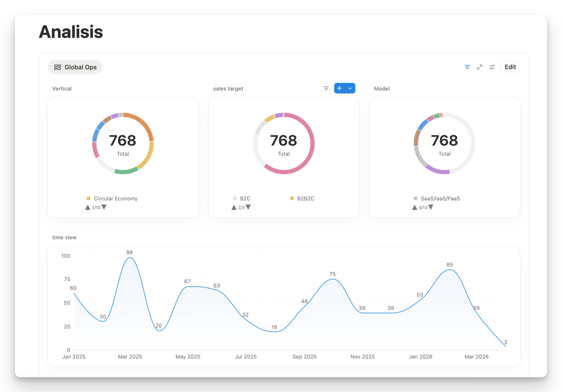This screenshot has height=392, width=562.
Task: Click the time view chart title
Action: tap(64, 238)
